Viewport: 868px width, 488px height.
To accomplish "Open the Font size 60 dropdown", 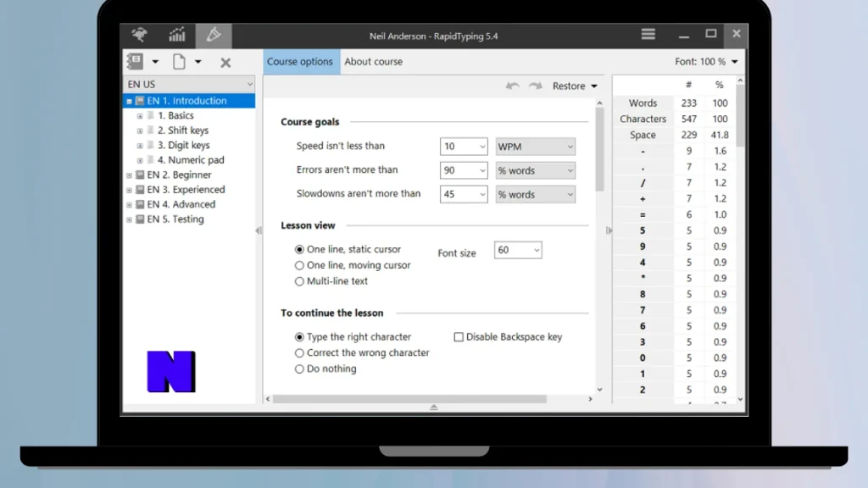I will click(x=518, y=250).
